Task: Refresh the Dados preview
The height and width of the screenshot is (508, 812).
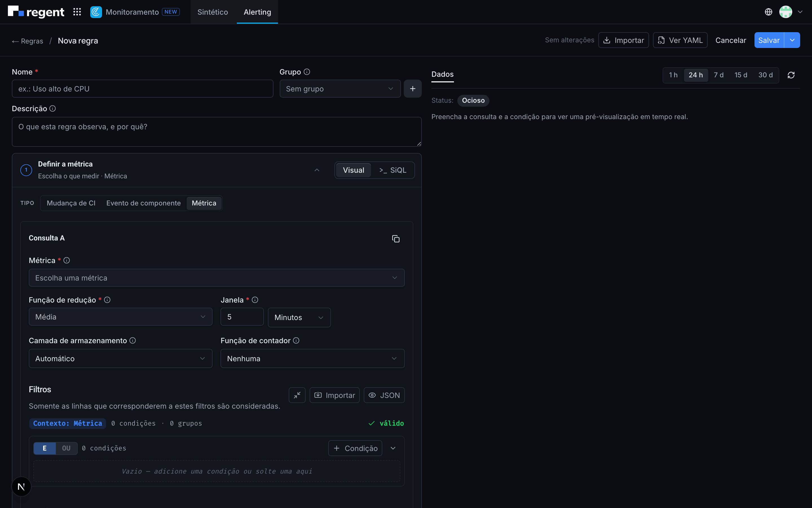Action: pos(791,75)
